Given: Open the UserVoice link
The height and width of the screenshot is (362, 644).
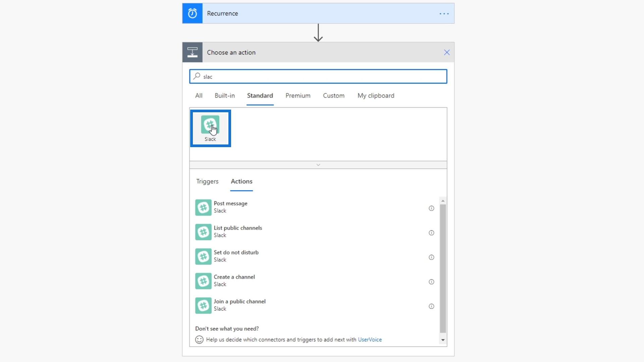Looking at the screenshot, I should point(370,340).
